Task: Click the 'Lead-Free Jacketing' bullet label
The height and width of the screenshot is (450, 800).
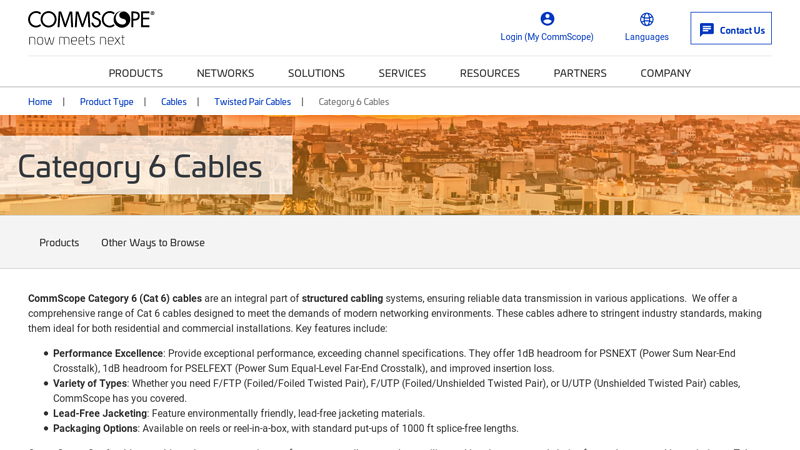Action: (x=100, y=413)
